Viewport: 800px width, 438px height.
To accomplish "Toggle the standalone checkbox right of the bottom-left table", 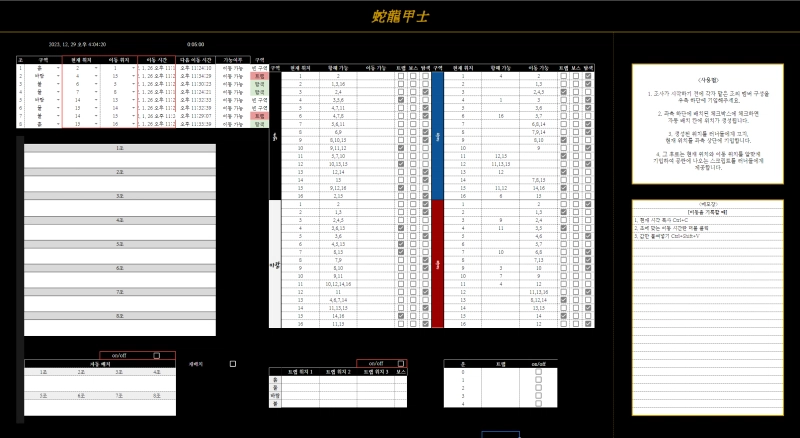I will point(233,364).
